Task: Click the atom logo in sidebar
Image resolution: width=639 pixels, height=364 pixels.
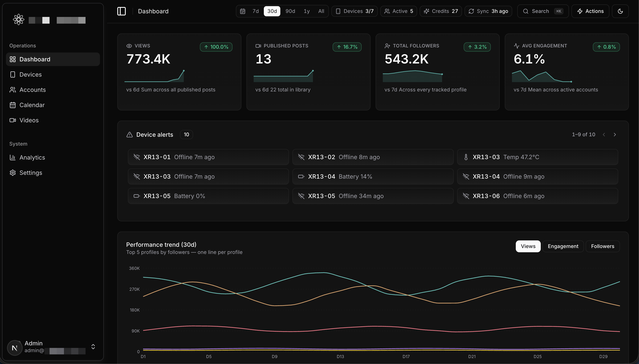Action: (18, 19)
